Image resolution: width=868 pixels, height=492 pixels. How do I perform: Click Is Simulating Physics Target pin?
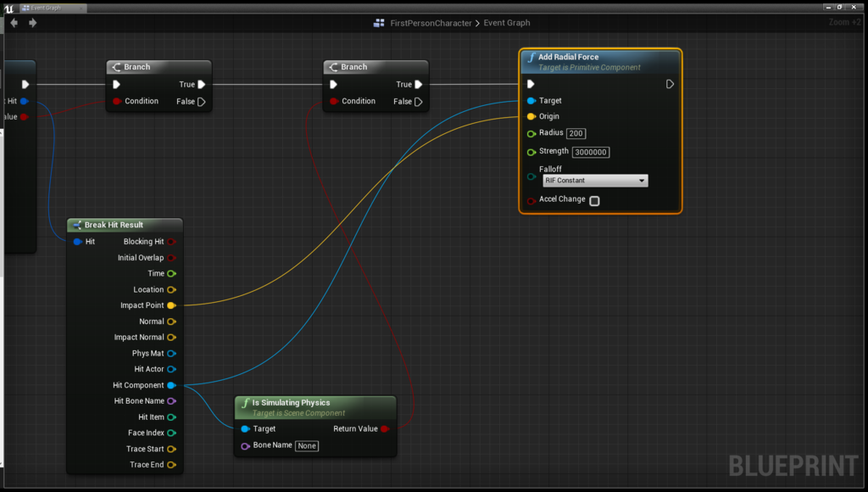click(245, 429)
